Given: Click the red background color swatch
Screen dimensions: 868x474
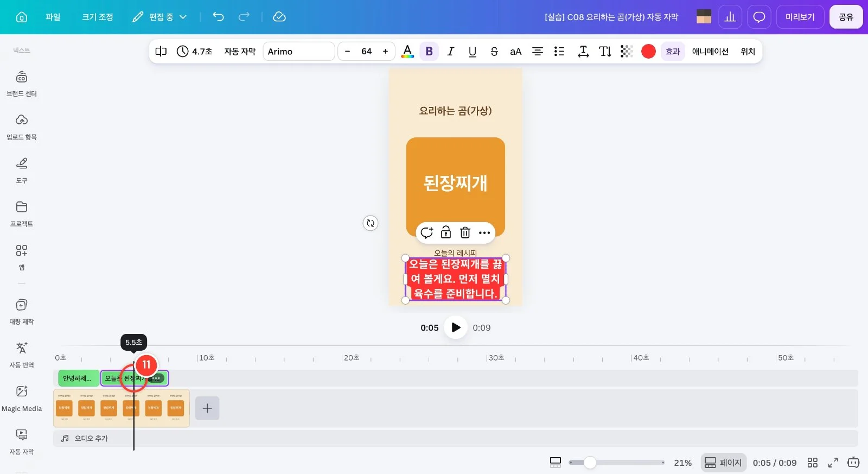Looking at the screenshot, I should click(x=648, y=51).
